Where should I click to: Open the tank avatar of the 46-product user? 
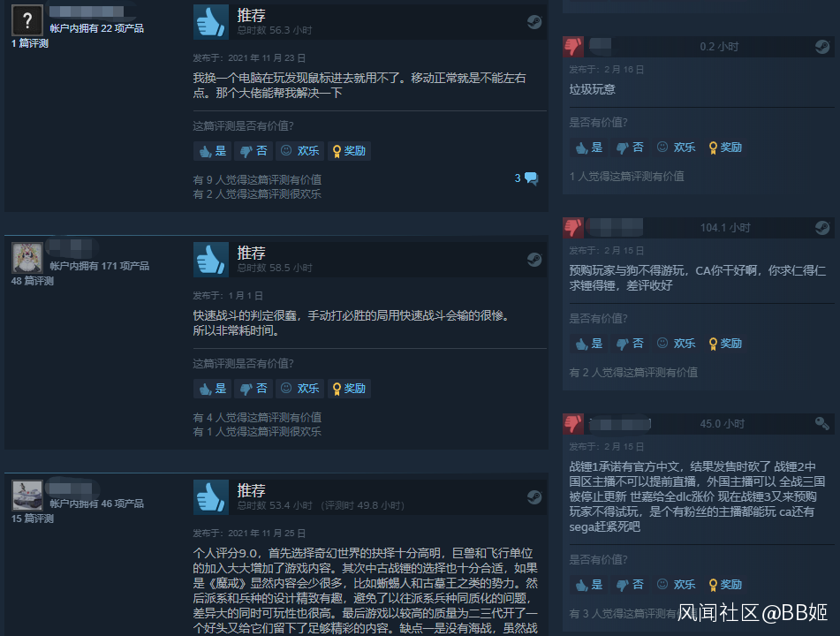(27, 495)
